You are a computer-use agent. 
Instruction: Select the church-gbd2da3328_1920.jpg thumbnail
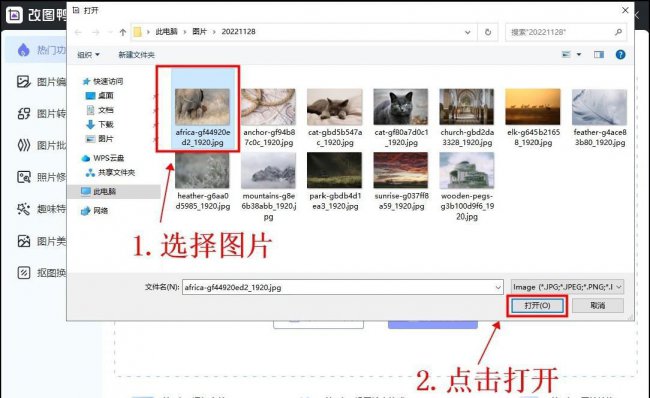coord(467,107)
